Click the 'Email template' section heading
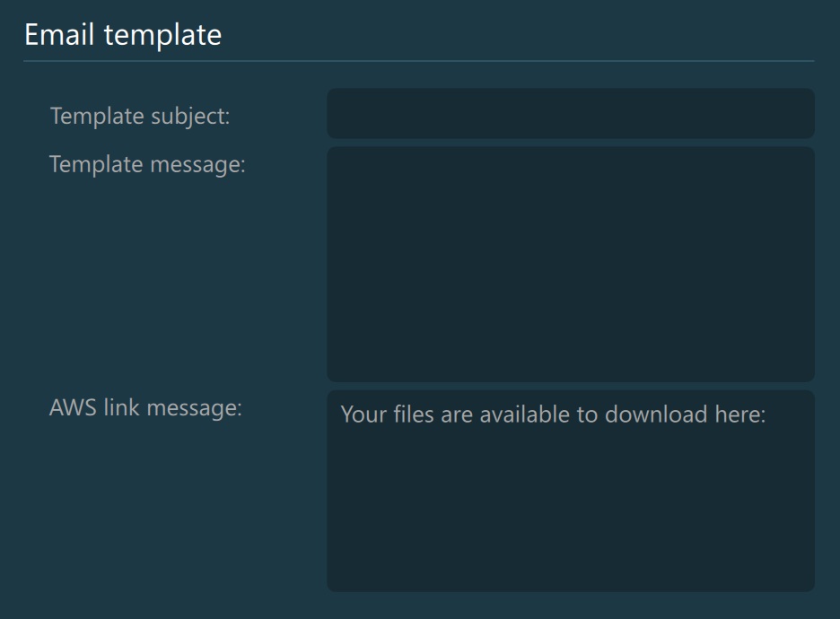840x619 pixels. click(x=122, y=35)
